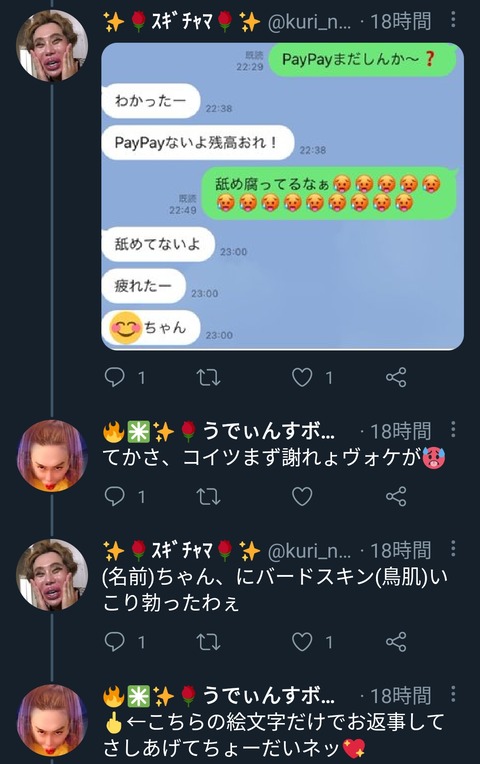Open the attached LINE chat screenshot image
The image size is (480, 764).
point(283,196)
